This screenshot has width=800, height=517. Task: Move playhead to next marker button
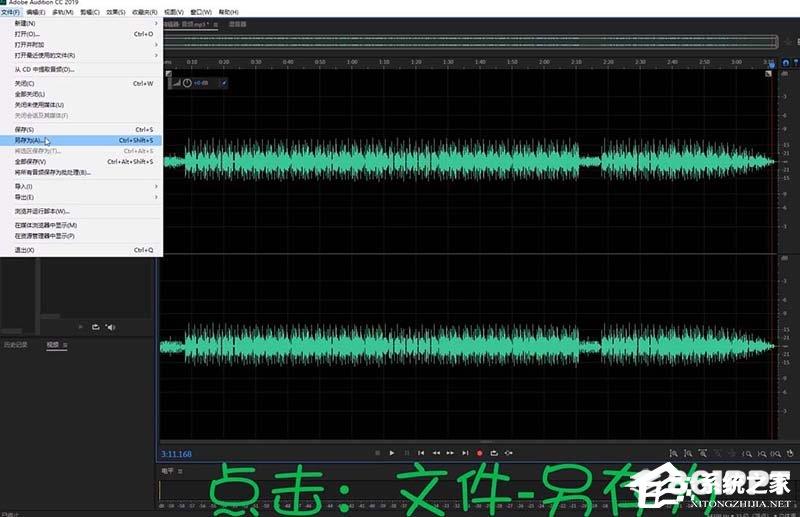(x=465, y=453)
